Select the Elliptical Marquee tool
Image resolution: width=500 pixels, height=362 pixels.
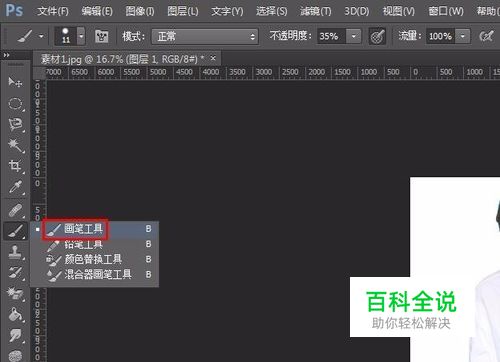15,103
